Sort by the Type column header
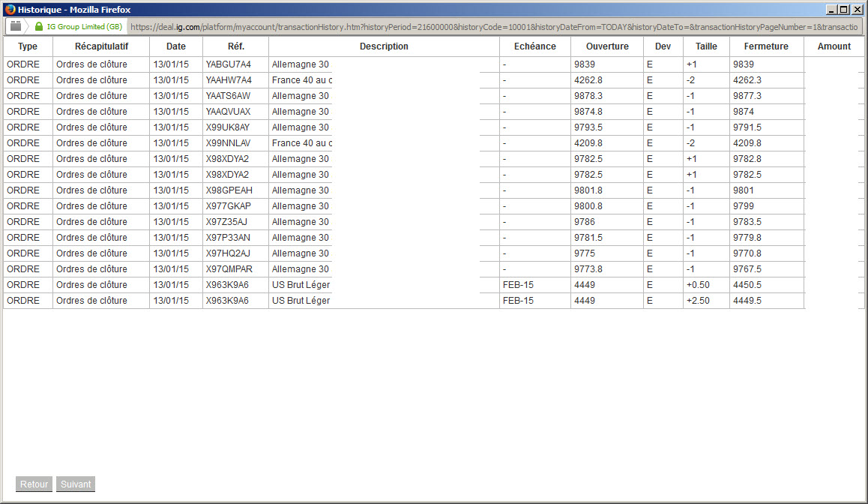 coord(28,46)
